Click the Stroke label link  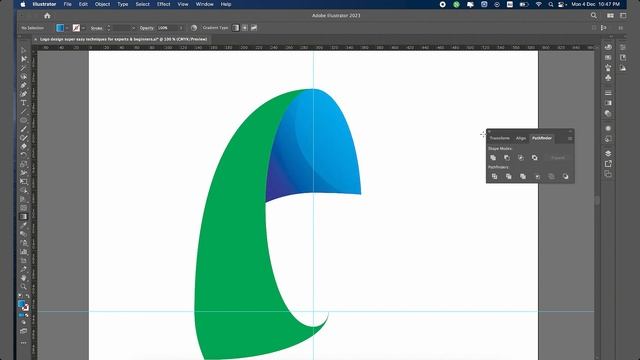pyautogui.click(x=96, y=28)
